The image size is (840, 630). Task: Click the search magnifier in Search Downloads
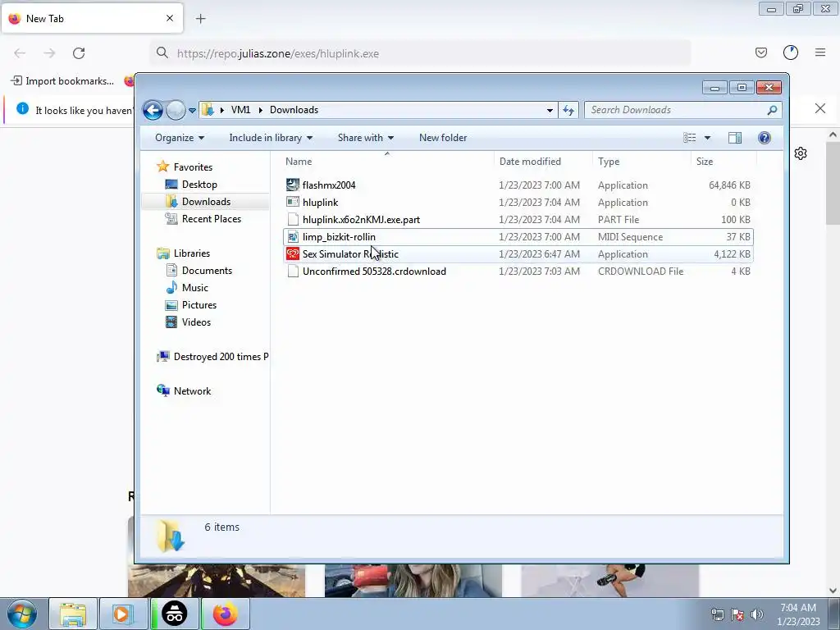click(772, 110)
